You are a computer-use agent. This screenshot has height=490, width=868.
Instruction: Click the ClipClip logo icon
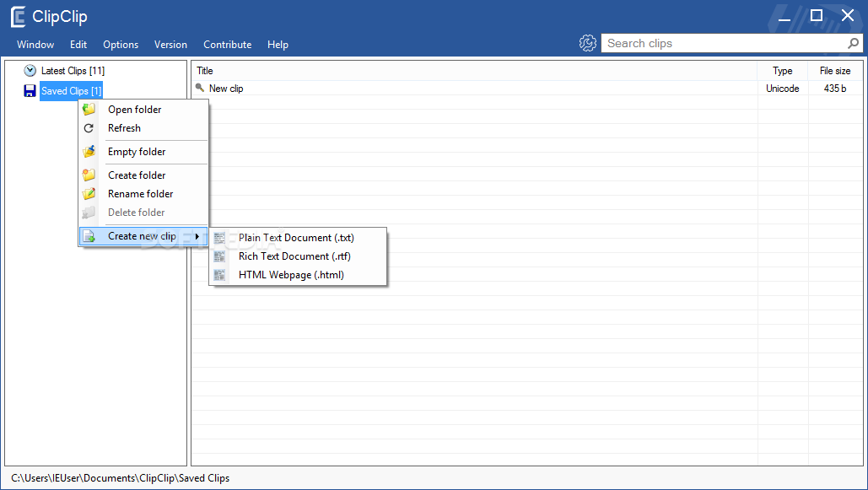[x=19, y=17]
